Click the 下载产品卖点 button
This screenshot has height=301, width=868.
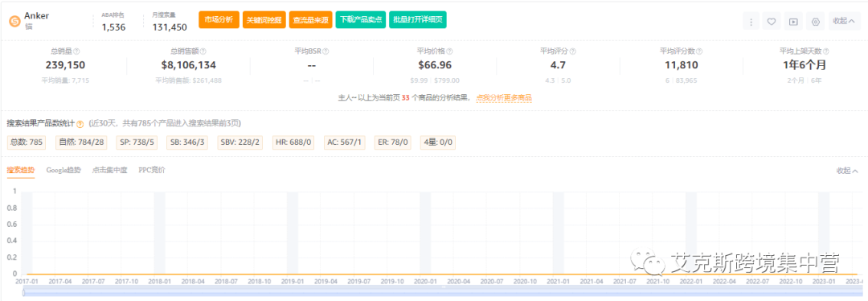[x=361, y=19]
